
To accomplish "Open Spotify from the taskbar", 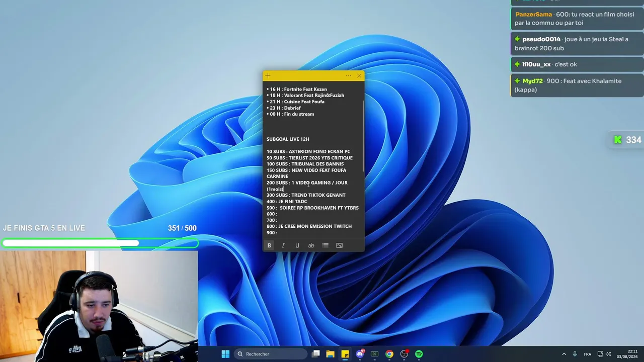I will click(x=419, y=354).
